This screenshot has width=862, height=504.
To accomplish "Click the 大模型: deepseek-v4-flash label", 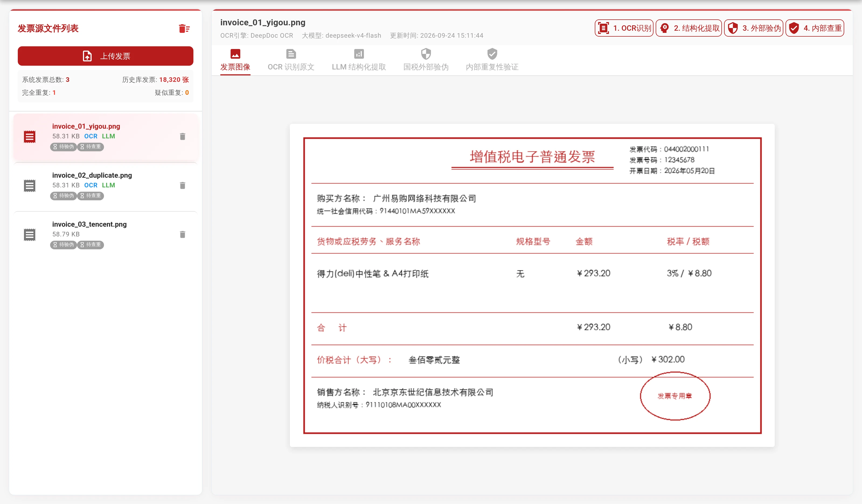I will point(341,36).
